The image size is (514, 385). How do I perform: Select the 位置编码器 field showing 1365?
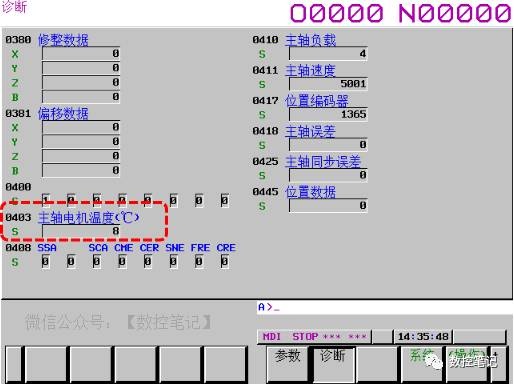(328, 114)
